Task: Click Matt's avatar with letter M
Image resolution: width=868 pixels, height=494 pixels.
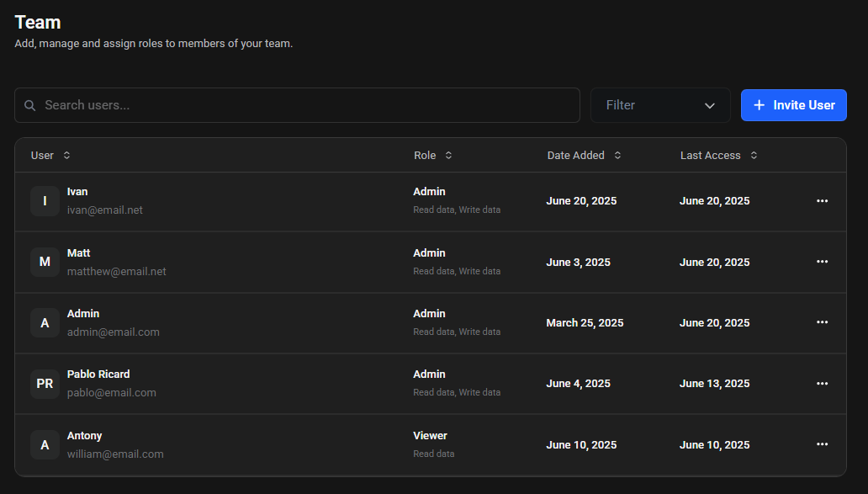Action: coord(45,262)
